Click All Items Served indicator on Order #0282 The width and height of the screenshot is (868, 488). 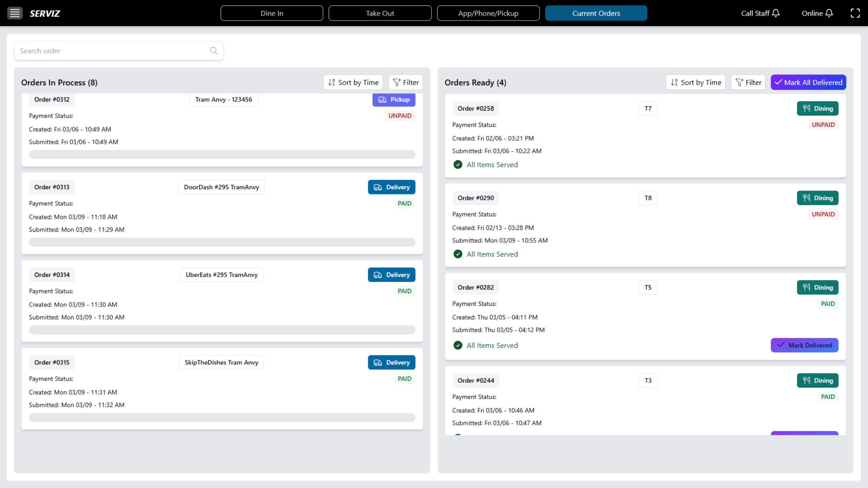pyautogui.click(x=458, y=345)
